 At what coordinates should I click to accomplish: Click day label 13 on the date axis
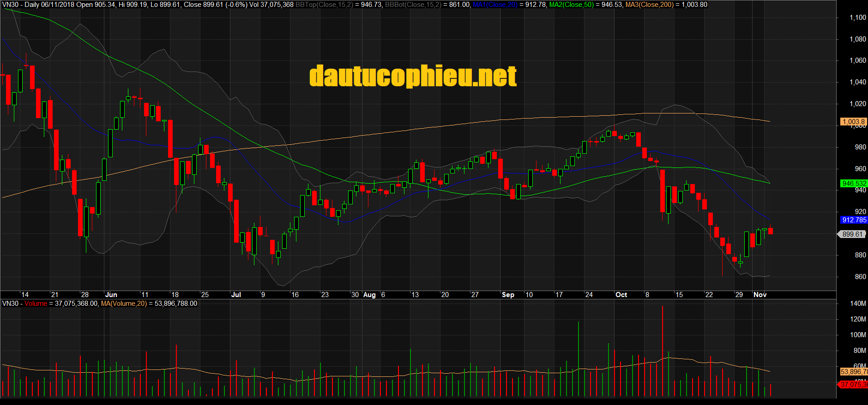[x=415, y=295]
